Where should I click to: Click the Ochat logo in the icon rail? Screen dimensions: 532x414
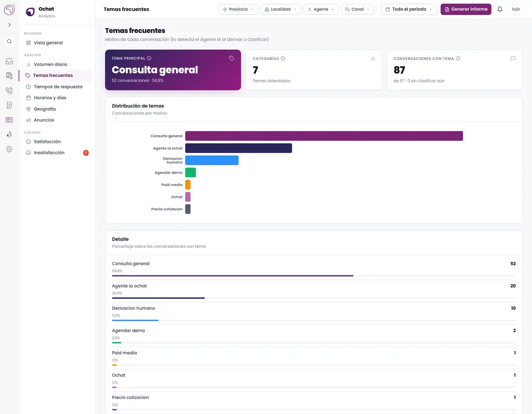coord(9,10)
